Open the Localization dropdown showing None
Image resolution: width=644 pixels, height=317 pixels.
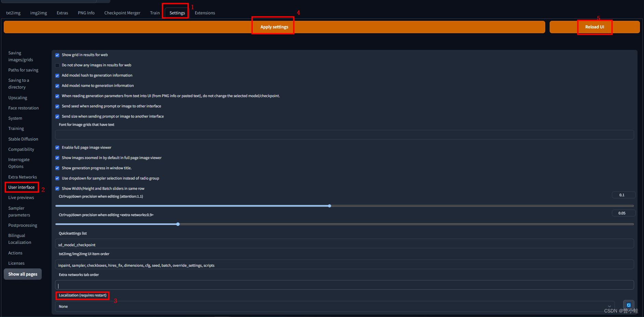[335, 306]
